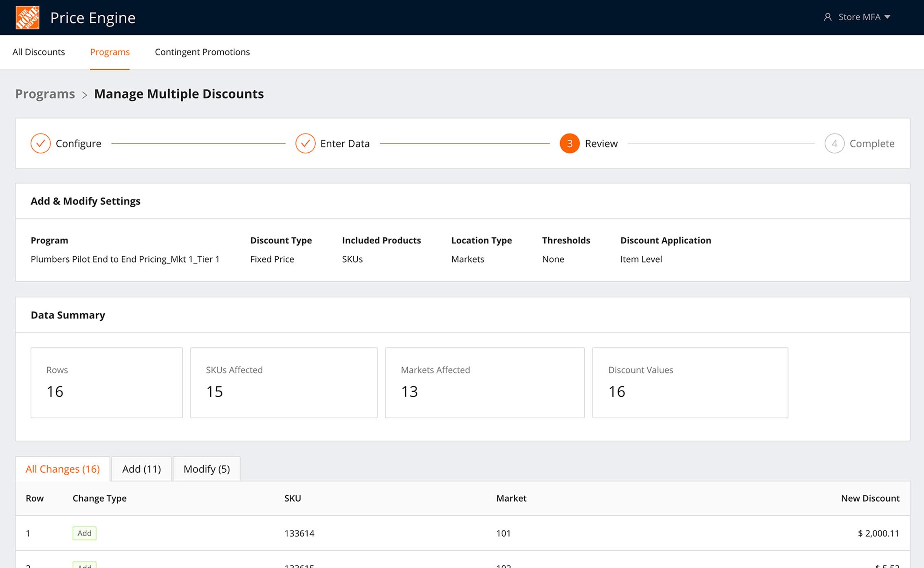
Task: Show the Add (11) changes tab
Action: 141,469
